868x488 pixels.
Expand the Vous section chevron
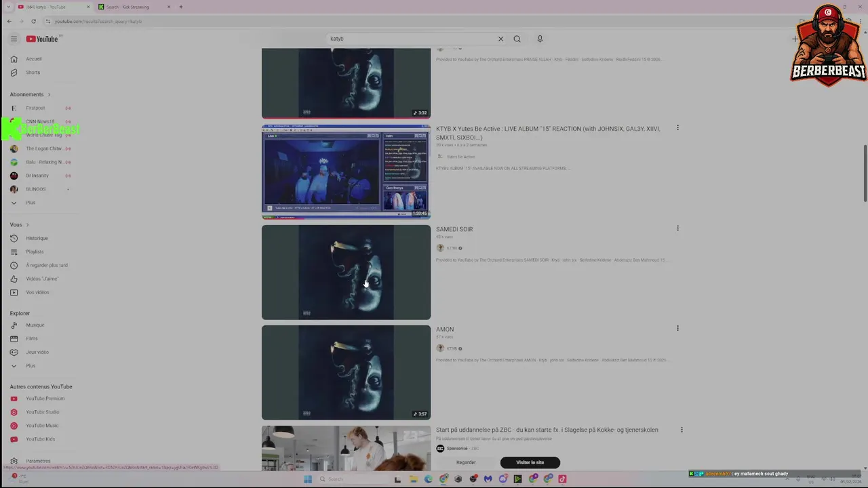pyautogui.click(x=27, y=224)
